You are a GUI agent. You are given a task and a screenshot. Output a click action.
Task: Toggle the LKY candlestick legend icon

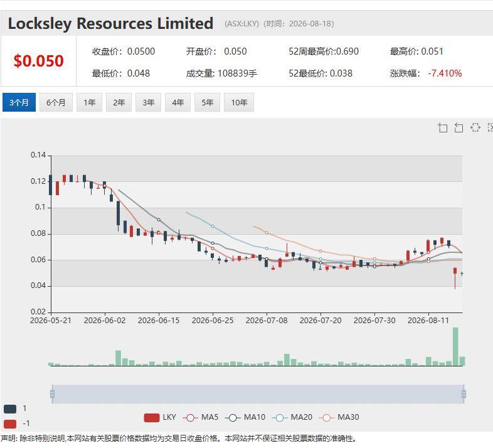tap(152, 417)
